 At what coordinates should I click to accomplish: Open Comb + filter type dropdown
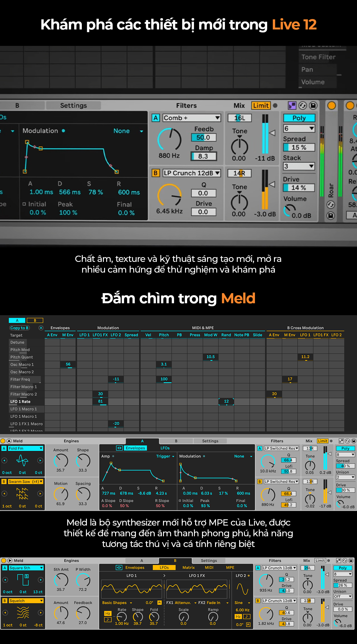(192, 118)
